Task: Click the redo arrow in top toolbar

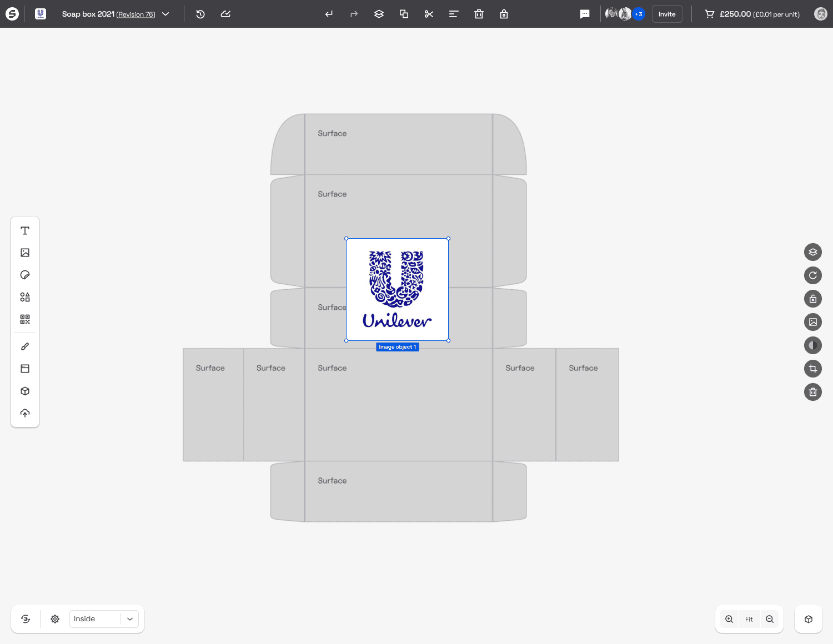Action: coord(354,14)
